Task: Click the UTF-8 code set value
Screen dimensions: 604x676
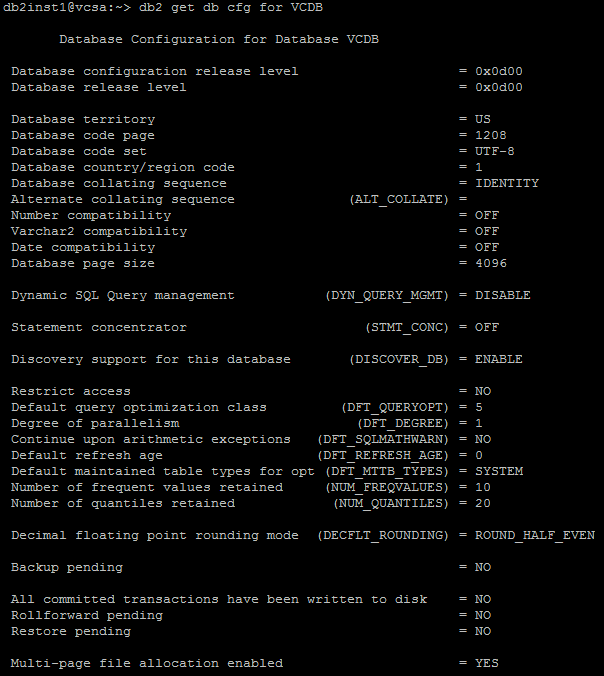Action: [x=495, y=151]
